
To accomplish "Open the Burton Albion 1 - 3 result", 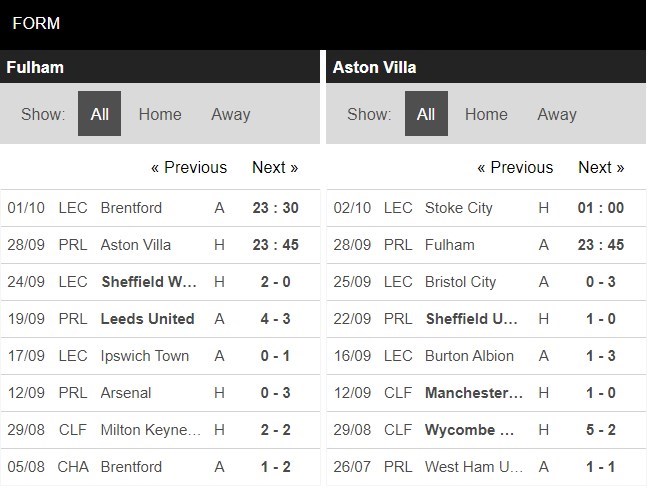I will point(600,356).
